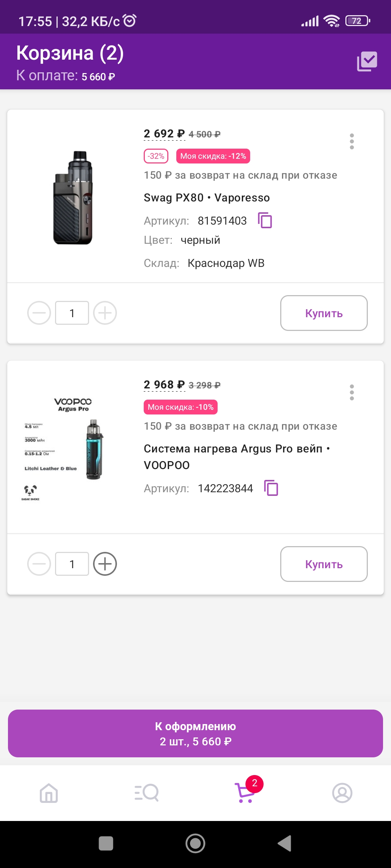391x868 pixels.
Task: Copy article number 81591403
Action: tap(265, 220)
